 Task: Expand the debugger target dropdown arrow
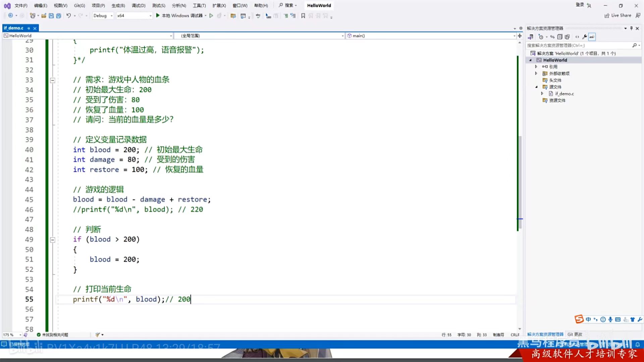[206, 15]
